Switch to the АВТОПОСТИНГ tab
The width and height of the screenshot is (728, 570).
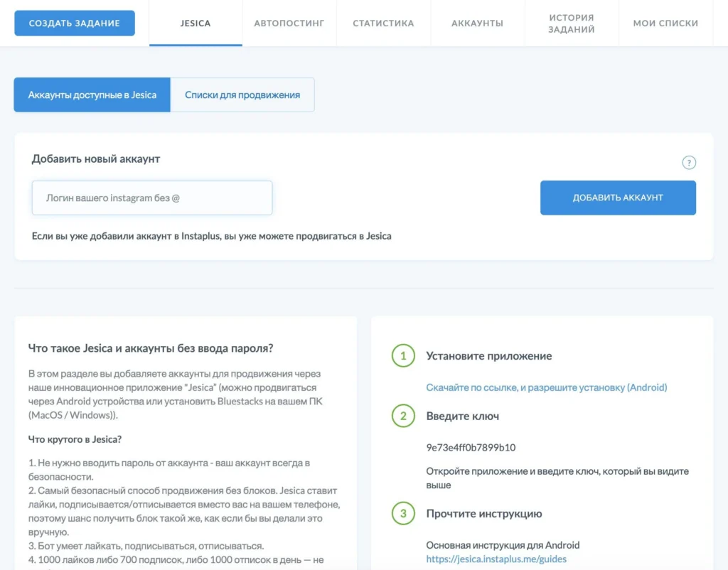point(289,23)
